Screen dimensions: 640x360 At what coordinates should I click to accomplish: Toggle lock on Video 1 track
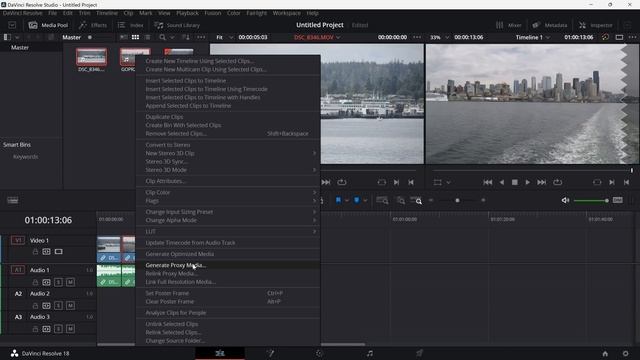point(35,251)
